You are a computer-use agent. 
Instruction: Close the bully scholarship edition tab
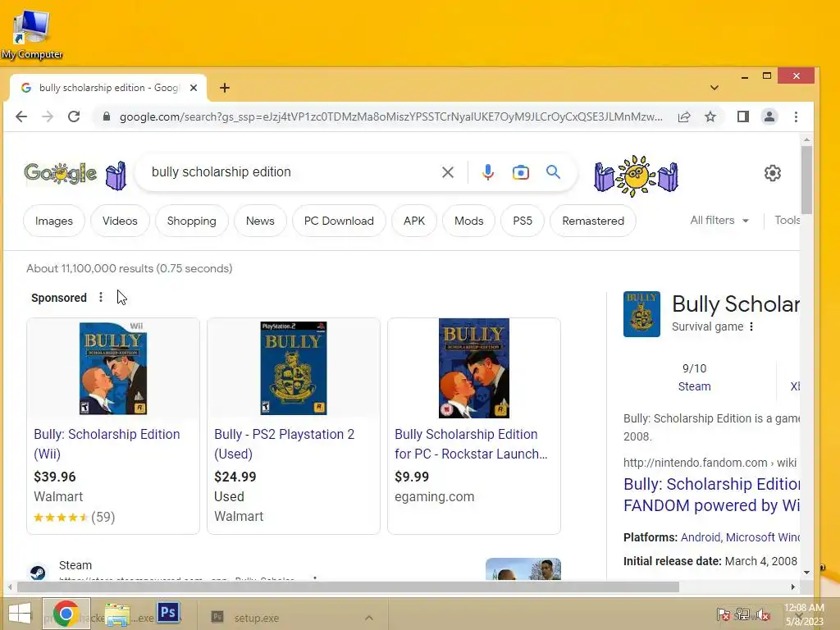(x=194, y=87)
